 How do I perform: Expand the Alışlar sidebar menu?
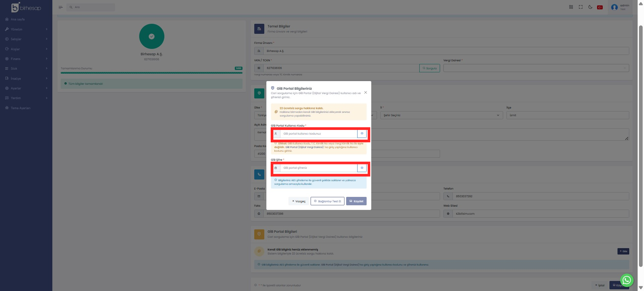click(x=26, y=49)
